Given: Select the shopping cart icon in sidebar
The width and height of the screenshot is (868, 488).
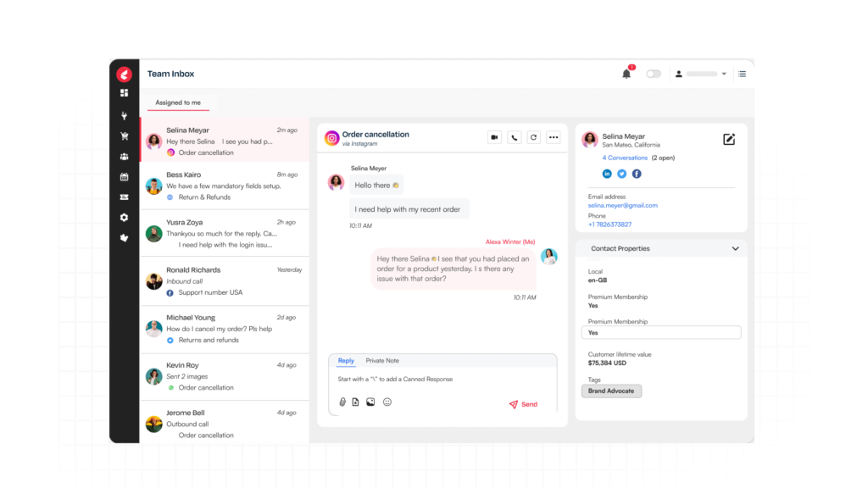Looking at the screenshot, I should 124,136.
